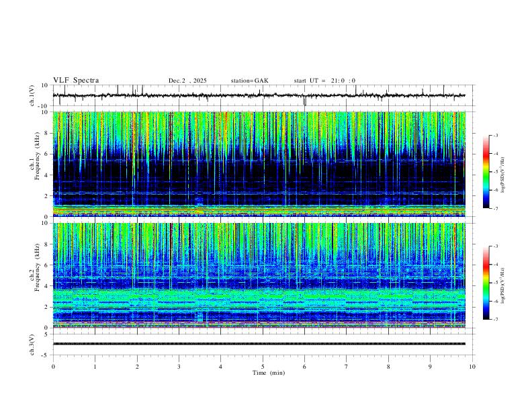Click time axis tick label "6"
Screen dimensions: 532x411
[304, 367]
